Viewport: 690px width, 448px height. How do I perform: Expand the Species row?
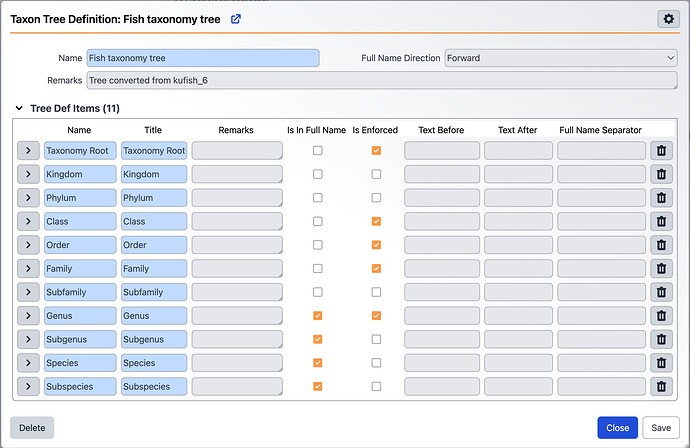pos(28,363)
